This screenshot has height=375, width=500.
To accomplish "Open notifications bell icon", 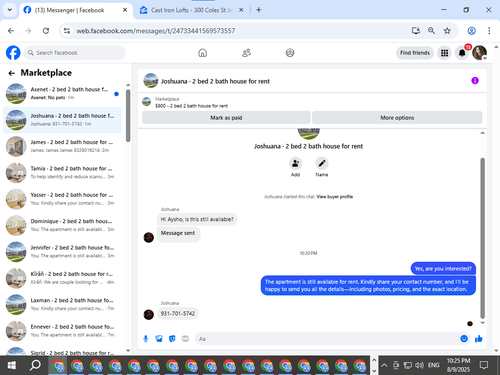I will click(462, 53).
